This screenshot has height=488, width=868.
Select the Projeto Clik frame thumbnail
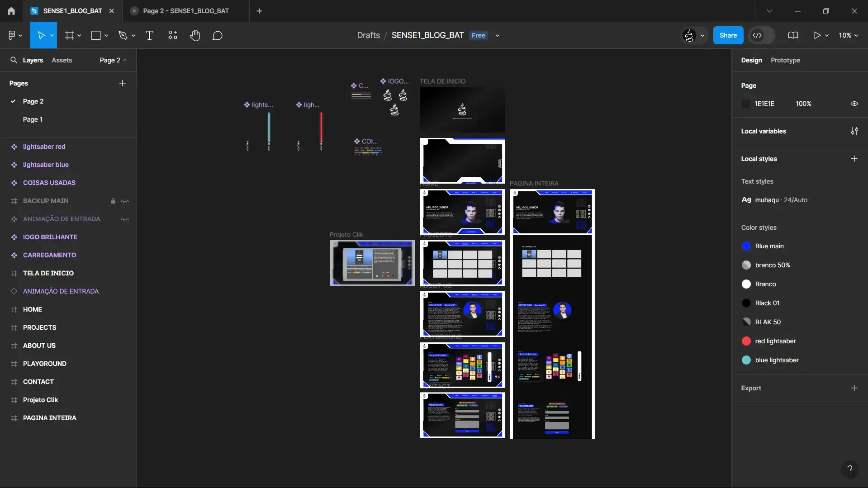(x=372, y=263)
